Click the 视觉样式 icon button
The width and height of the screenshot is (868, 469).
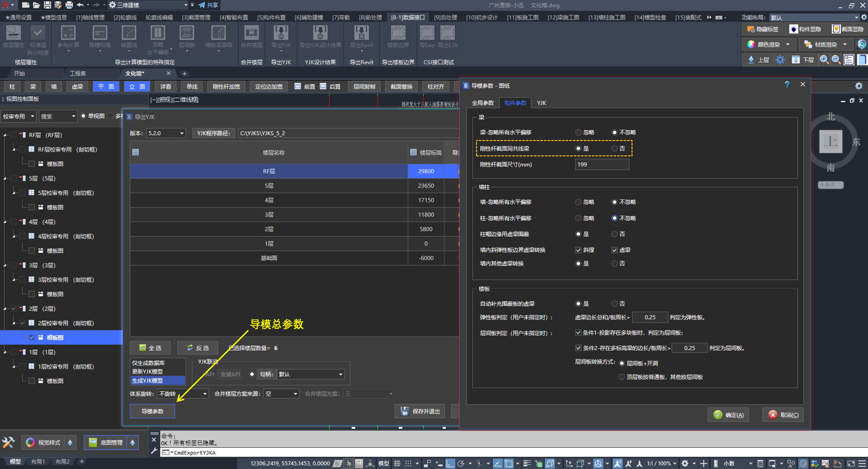click(31, 442)
